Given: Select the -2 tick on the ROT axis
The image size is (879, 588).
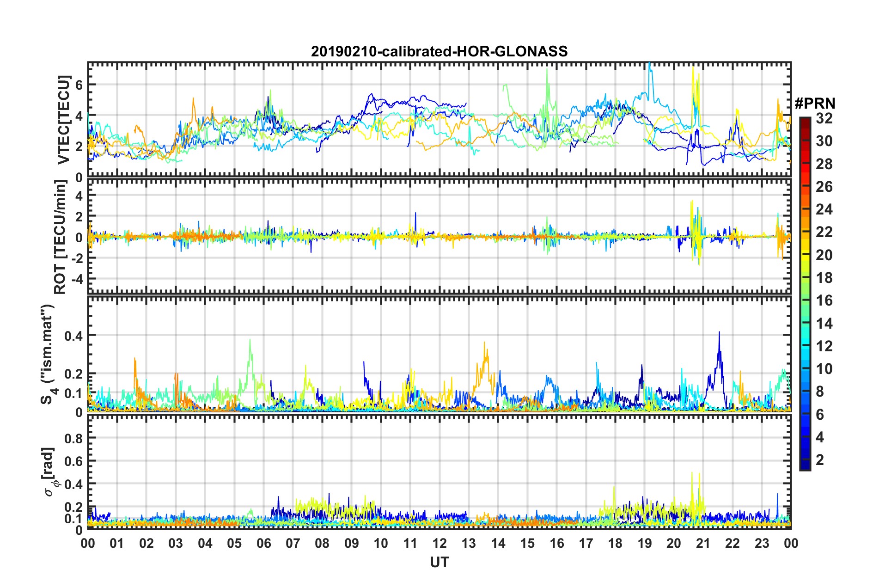Looking at the screenshot, I should tap(76, 258).
